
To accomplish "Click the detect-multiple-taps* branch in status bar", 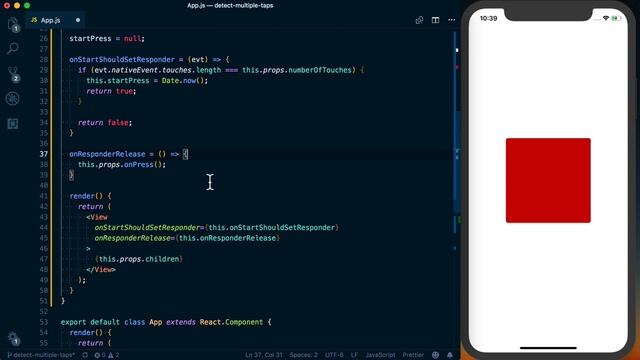I will point(41,355).
